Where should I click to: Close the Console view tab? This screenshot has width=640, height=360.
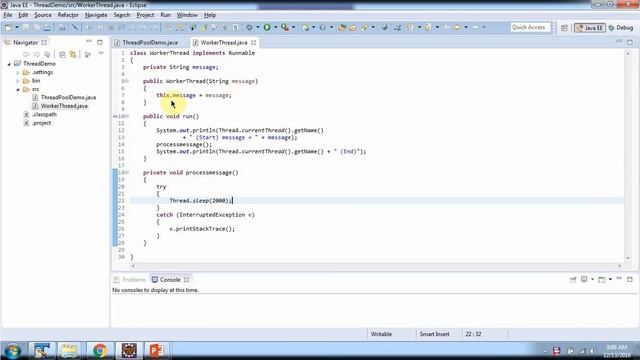pos(187,280)
